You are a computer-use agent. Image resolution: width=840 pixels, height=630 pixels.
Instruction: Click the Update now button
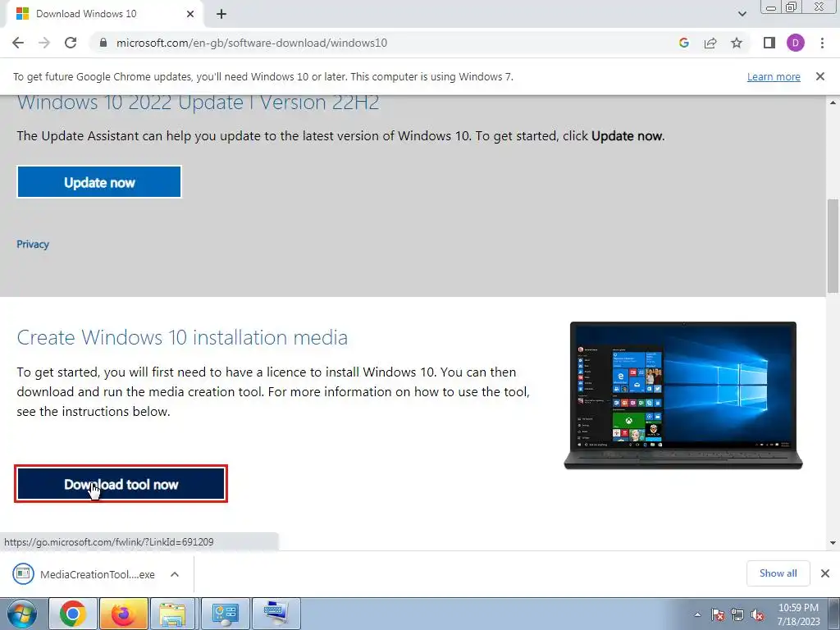(x=99, y=182)
